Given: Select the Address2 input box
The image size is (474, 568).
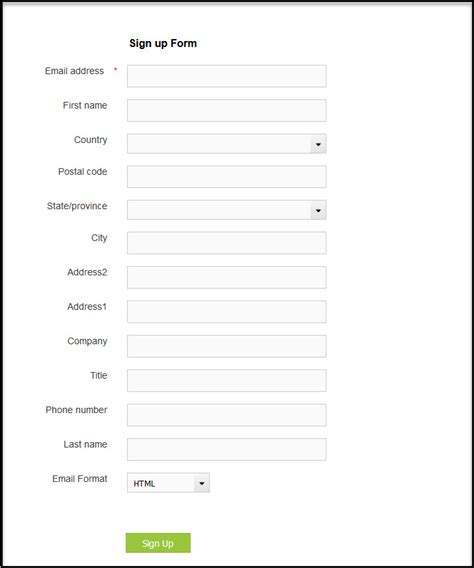Looking at the screenshot, I should tap(226, 277).
